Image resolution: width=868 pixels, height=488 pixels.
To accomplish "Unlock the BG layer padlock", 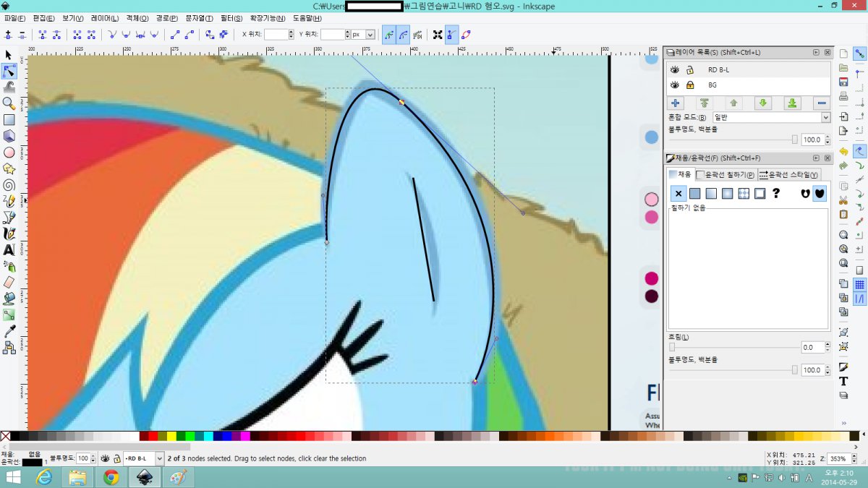I will point(690,85).
